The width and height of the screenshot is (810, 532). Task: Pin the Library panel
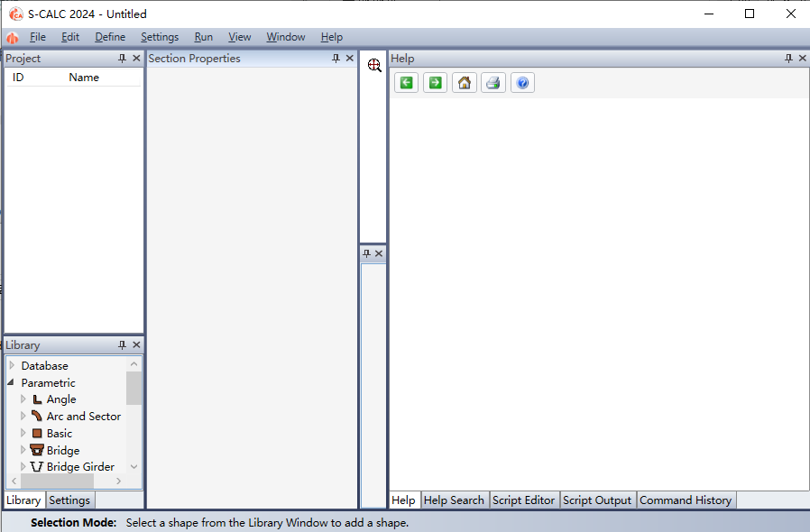(x=122, y=344)
